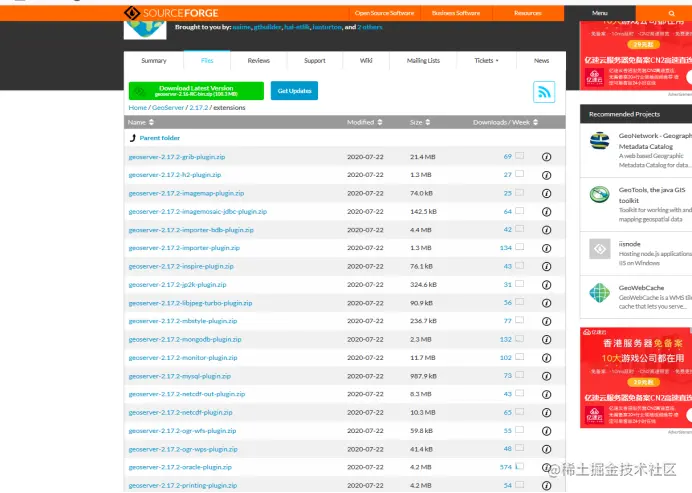The image size is (692, 493).
Task: Show info for ogr-wps-plugin.zip
Action: pyautogui.click(x=546, y=449)
